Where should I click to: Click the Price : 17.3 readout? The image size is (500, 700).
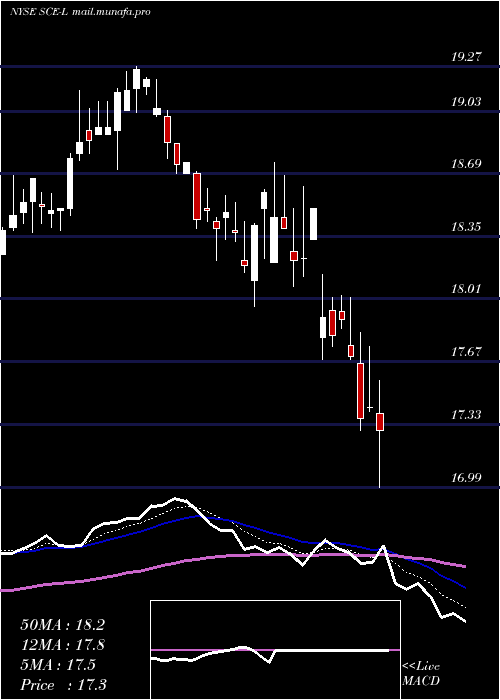[x=63, y=685]
